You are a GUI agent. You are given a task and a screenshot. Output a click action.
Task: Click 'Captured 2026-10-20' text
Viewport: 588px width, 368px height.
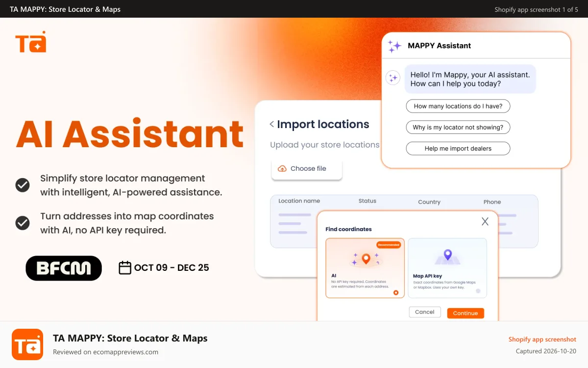coord(546,351)
